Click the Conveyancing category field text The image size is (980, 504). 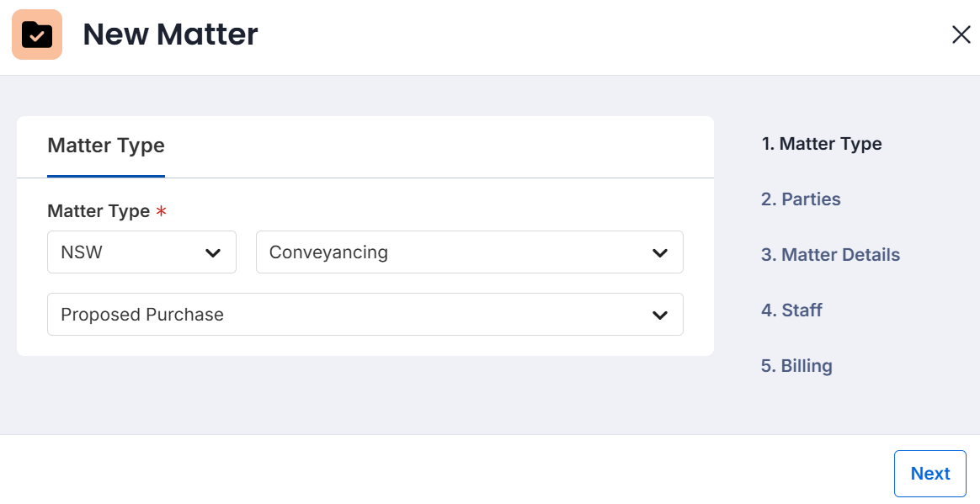coord(328,252)
